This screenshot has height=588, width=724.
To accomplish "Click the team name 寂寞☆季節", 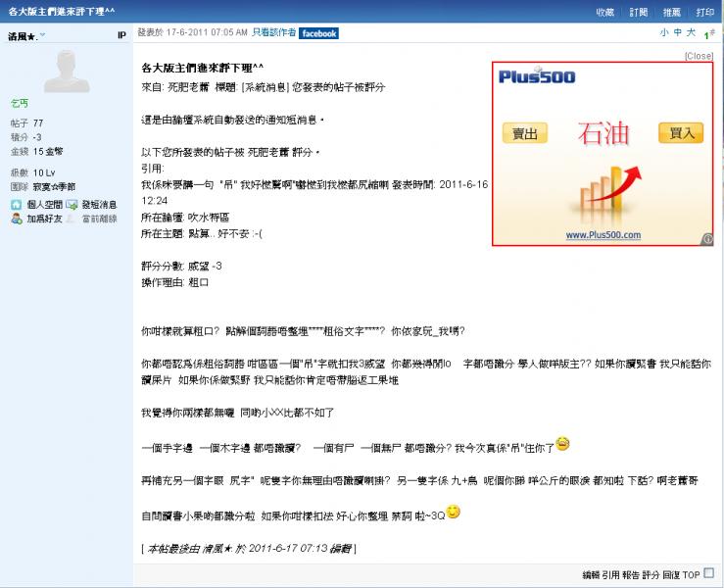I will point(54,186).
